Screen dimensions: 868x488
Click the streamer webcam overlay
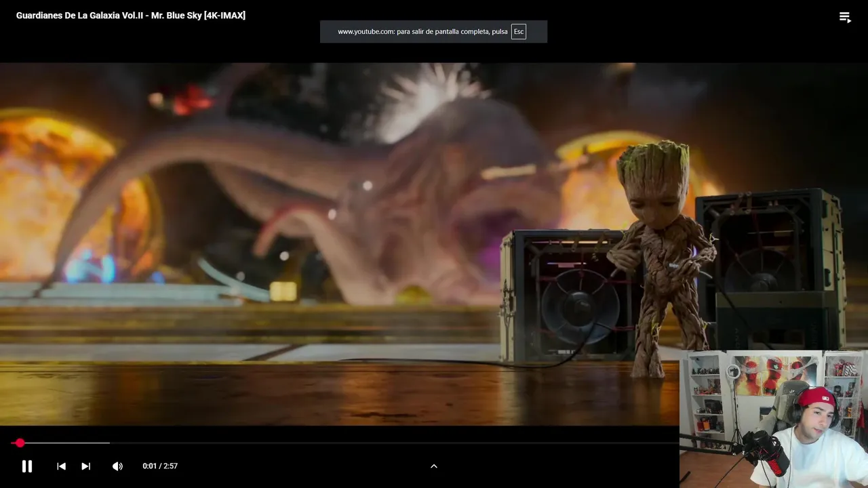774,419
